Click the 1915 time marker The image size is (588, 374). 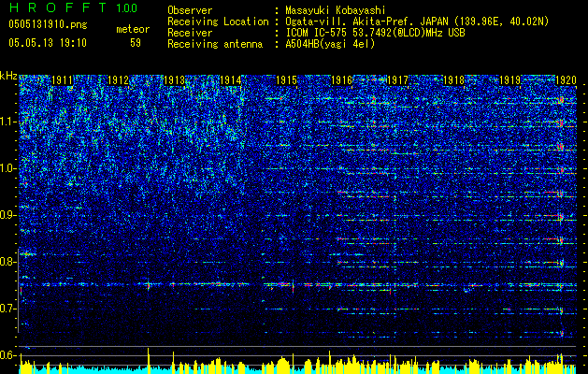[286, 80]
